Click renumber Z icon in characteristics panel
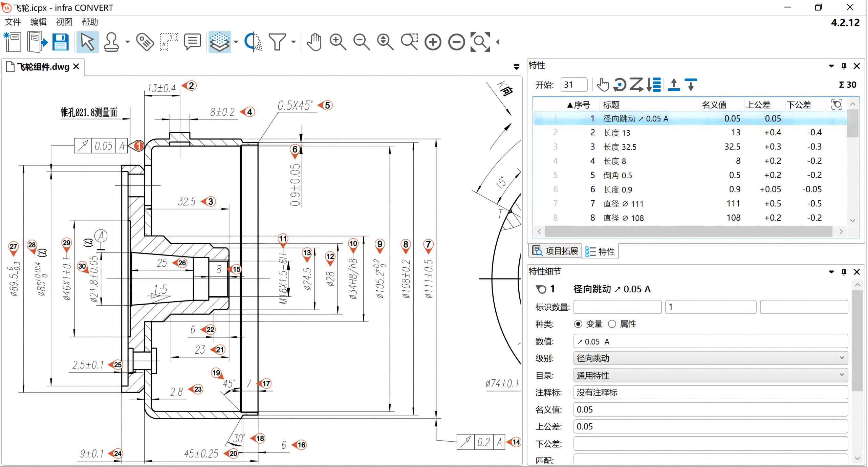This screenshot has height=467, width=868. [636, 85]
